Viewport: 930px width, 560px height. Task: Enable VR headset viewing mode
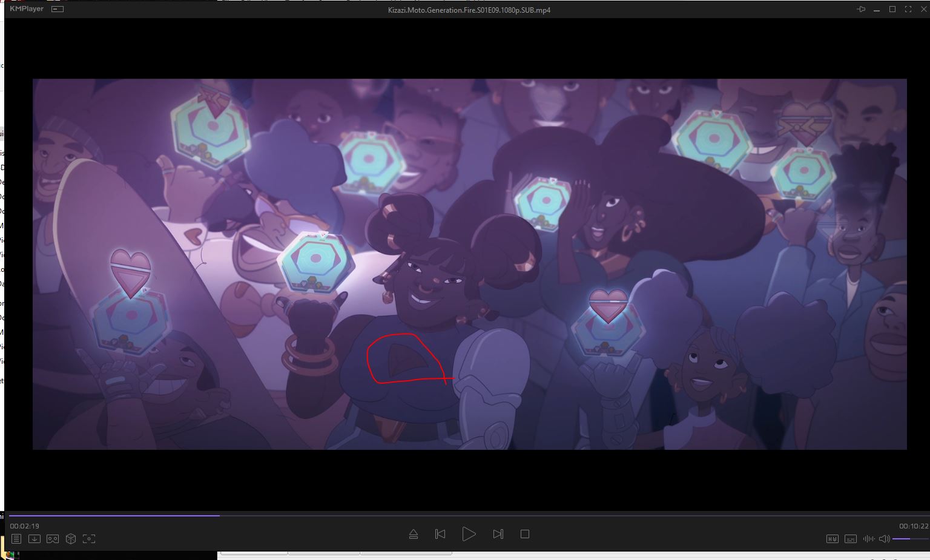point(53,539)
